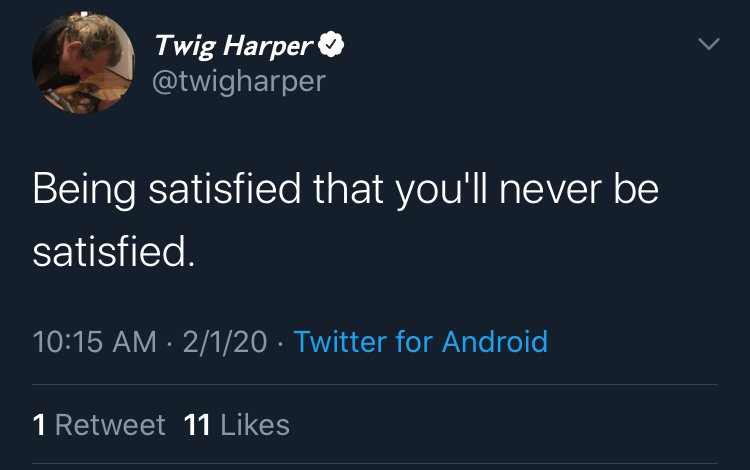Click the word Twitter in source link

tap(340, 342)
